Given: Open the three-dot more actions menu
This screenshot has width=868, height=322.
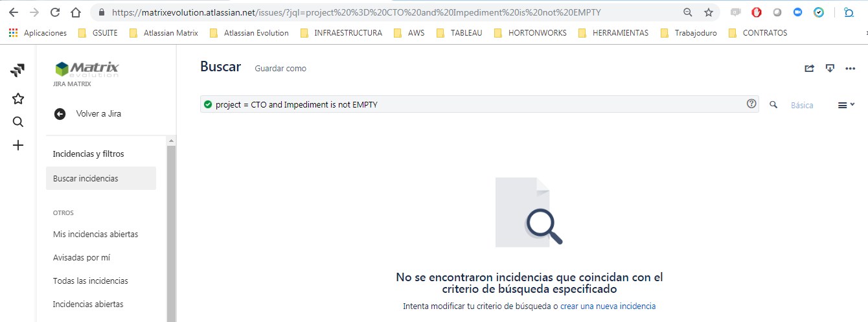Looking at the screenshot, I should tap(851, 68).
